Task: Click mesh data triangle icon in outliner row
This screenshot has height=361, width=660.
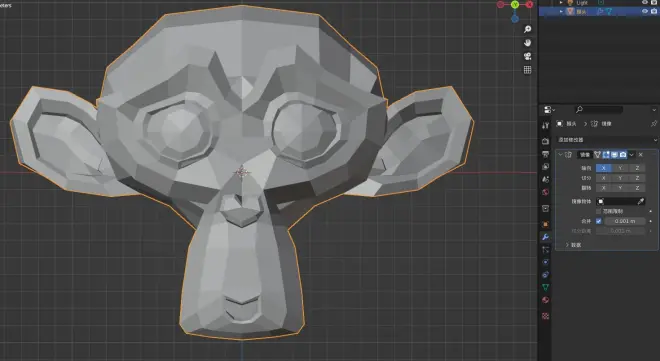Action: pos(609,12)
